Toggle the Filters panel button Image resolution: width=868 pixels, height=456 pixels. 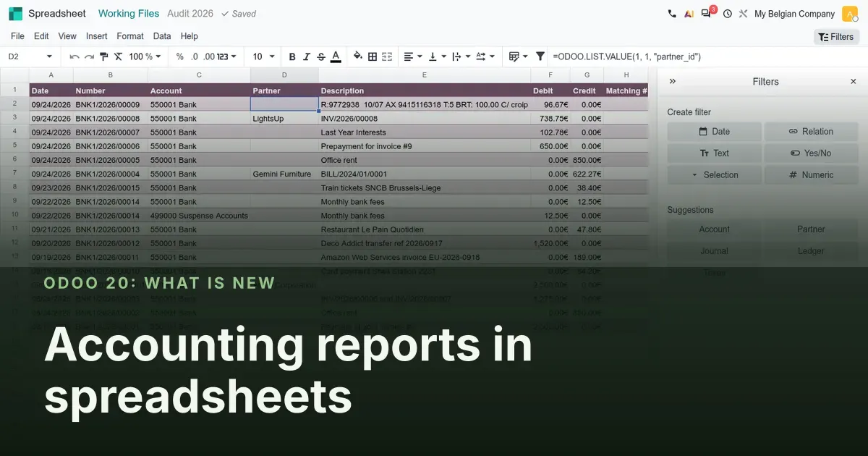click(x=836, y=37)
